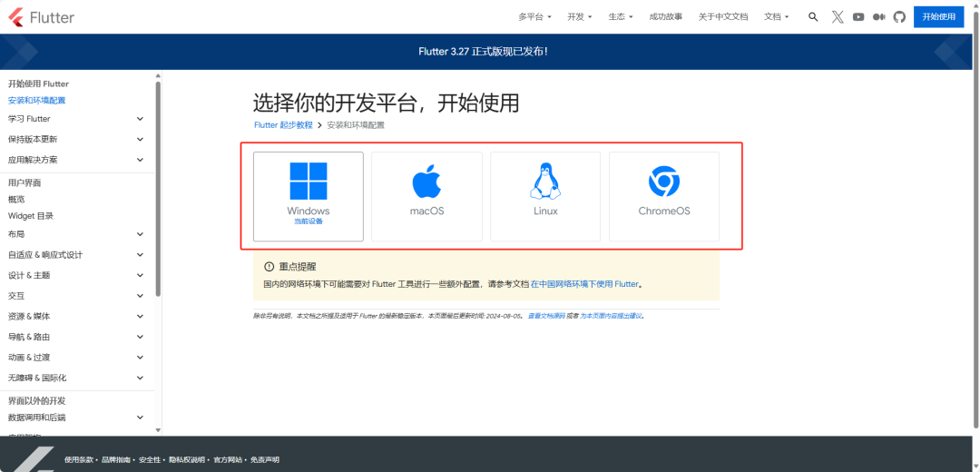Click 用户界面 sidebar heading
This screenshot has width=980, height=472.
pyautogui.click(x=24, y=183)
